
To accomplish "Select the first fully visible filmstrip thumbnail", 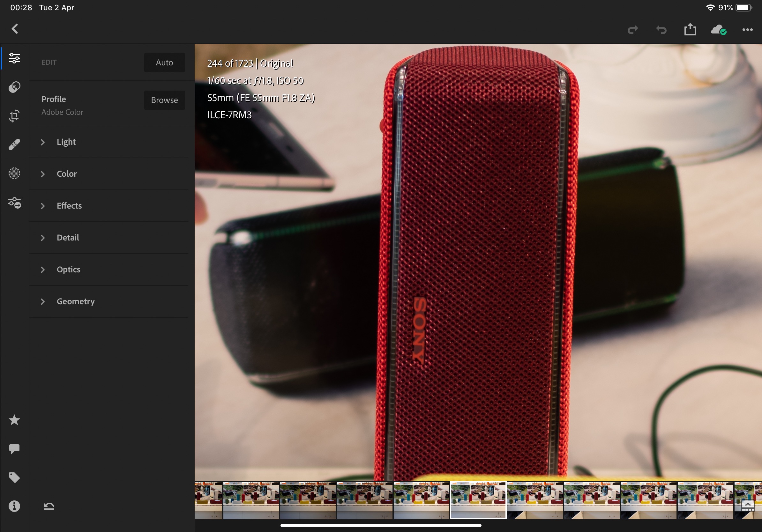I will pos(251,500).
